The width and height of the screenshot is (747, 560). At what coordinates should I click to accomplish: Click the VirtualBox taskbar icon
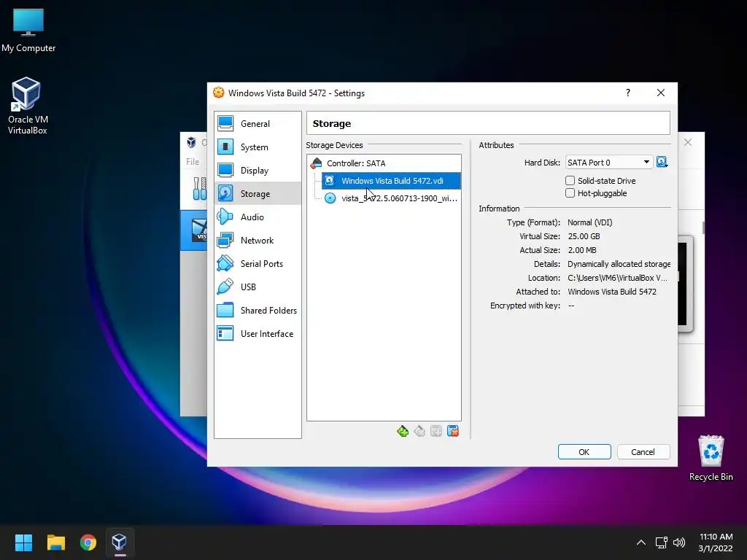(120, 542)
